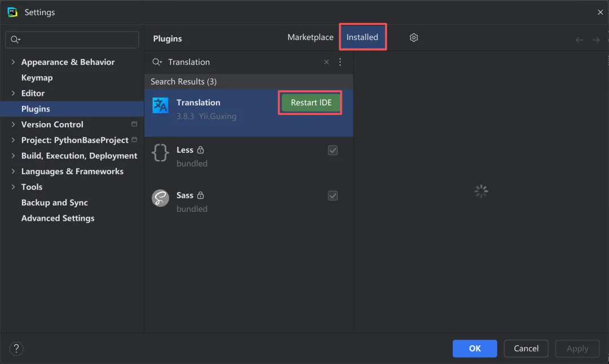Click the Translation plugin icon

tap(160, 105)
